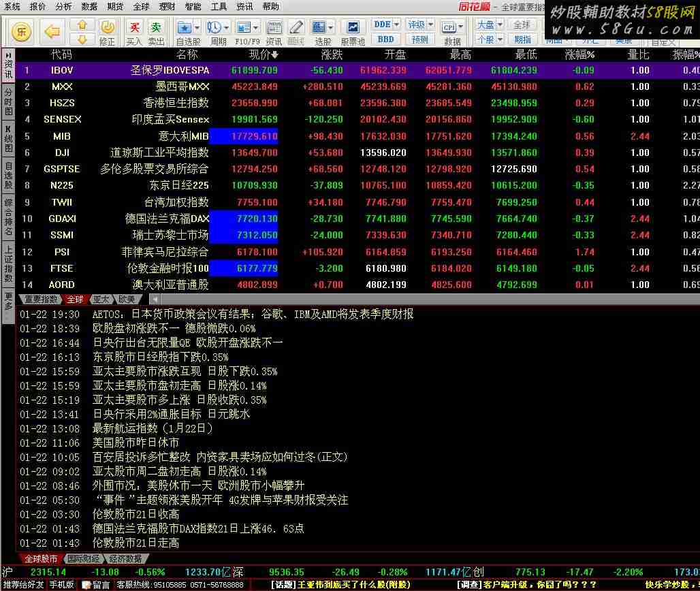The image size is (700, 591).
Task: Open the 智能 menu
Action: (193, 6)
